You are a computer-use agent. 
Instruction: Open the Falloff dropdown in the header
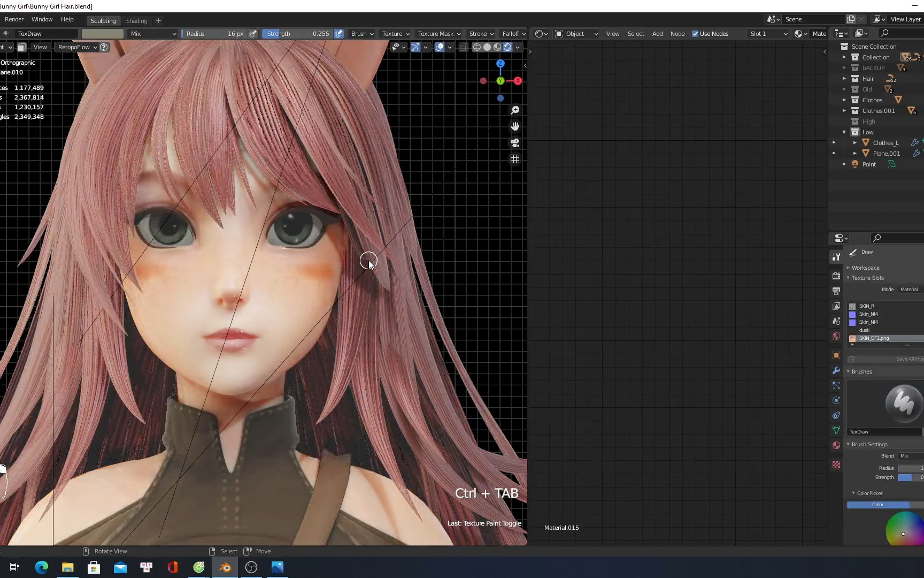[513, 33]
